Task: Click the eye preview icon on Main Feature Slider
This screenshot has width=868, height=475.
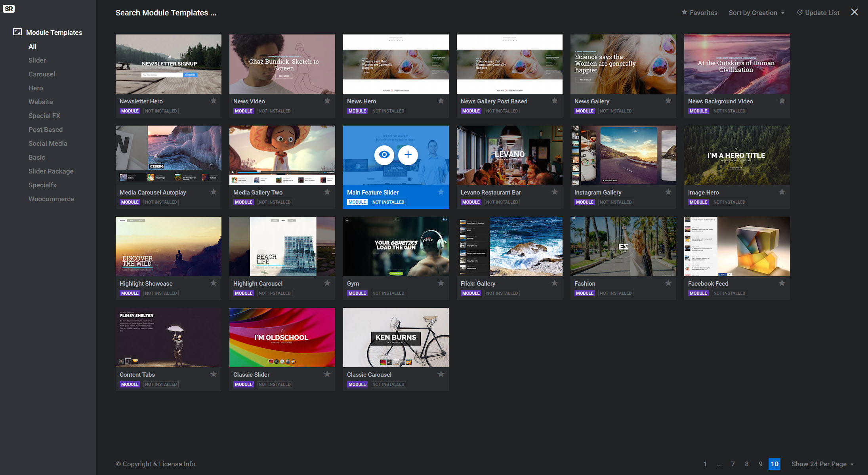Action: click(384, 155)
